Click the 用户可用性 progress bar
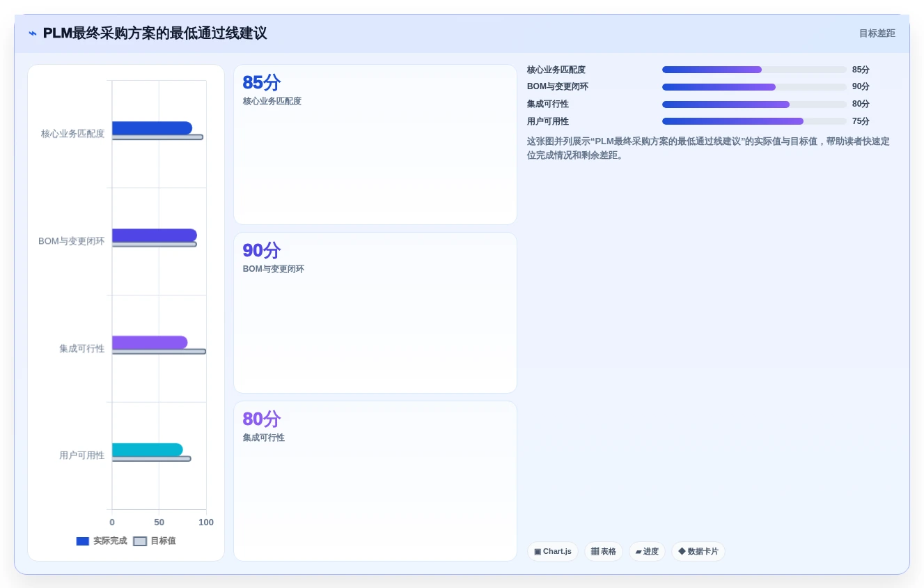Screen dimensions: 924x588 tap(754, 121)
